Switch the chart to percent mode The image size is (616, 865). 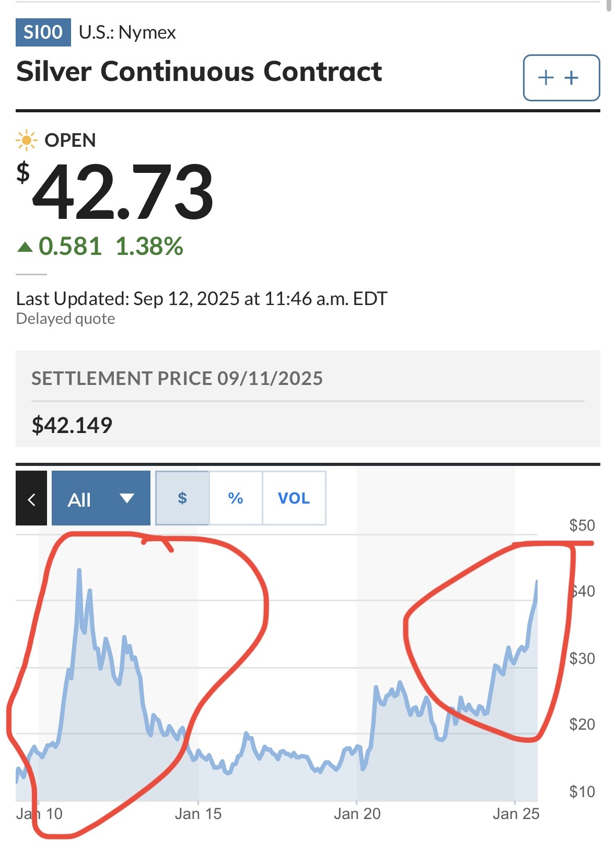(x=236, y=498)
